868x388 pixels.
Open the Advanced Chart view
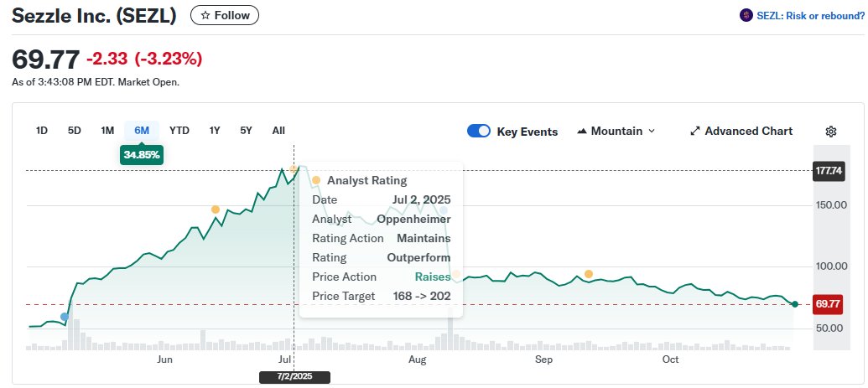741,132
